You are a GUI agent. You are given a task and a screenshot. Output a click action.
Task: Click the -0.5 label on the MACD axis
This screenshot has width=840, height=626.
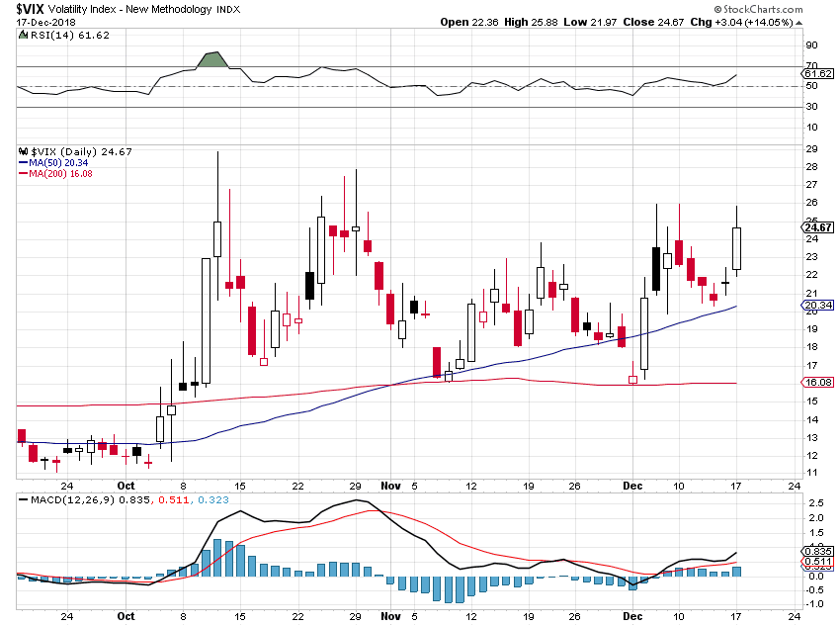(x=814, y=590)
